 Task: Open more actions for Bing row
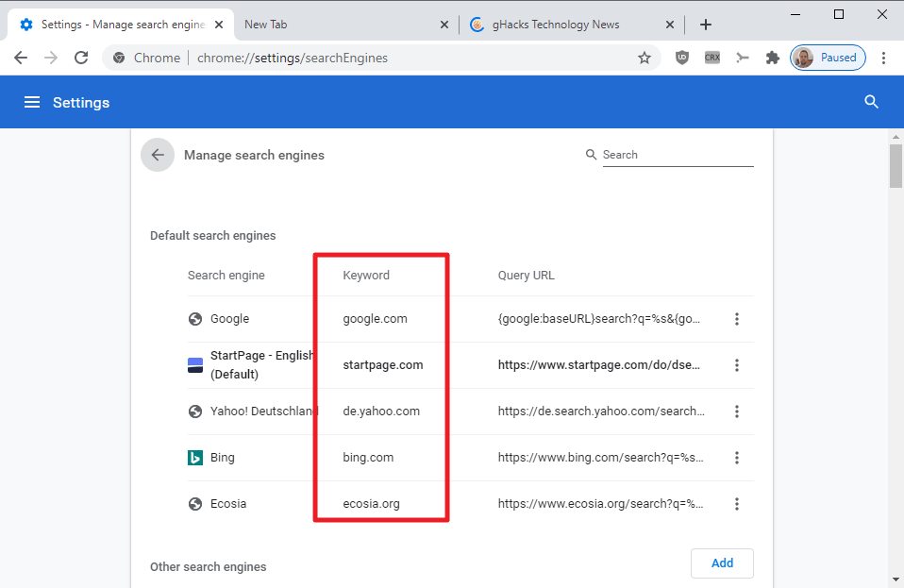pos(737,458)
